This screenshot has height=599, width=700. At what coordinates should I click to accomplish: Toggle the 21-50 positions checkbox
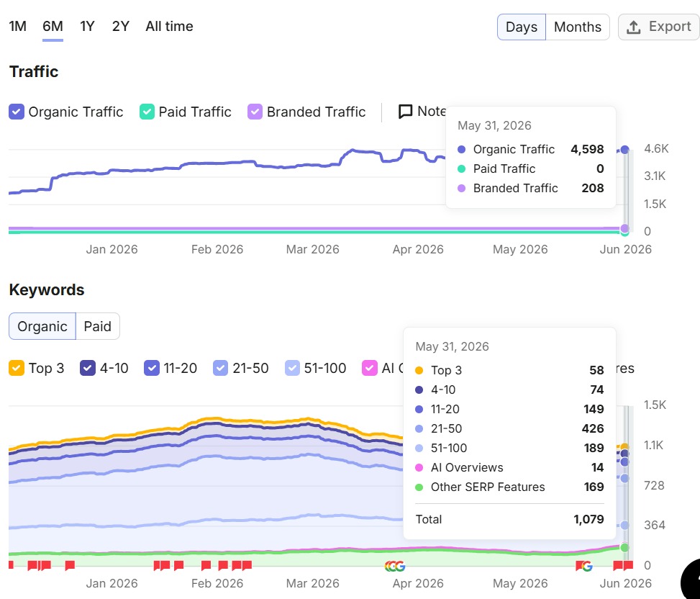(x=221, y=368)
